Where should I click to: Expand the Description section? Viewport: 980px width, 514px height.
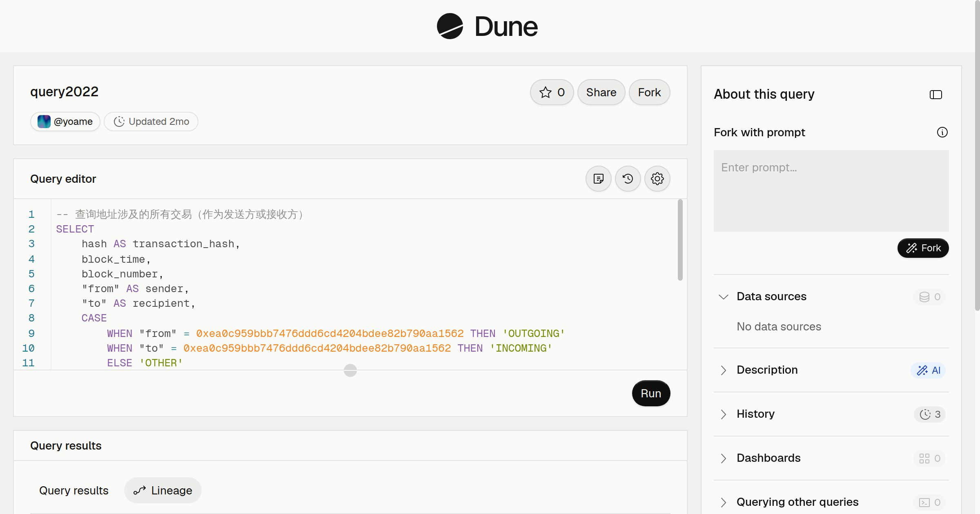tap(723, 370)
